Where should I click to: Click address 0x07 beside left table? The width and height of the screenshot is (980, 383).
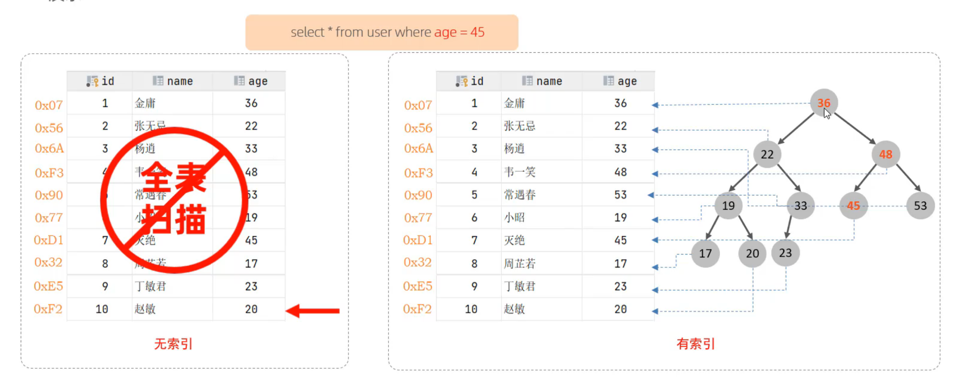pyautogui.click(x=49, y=105)
